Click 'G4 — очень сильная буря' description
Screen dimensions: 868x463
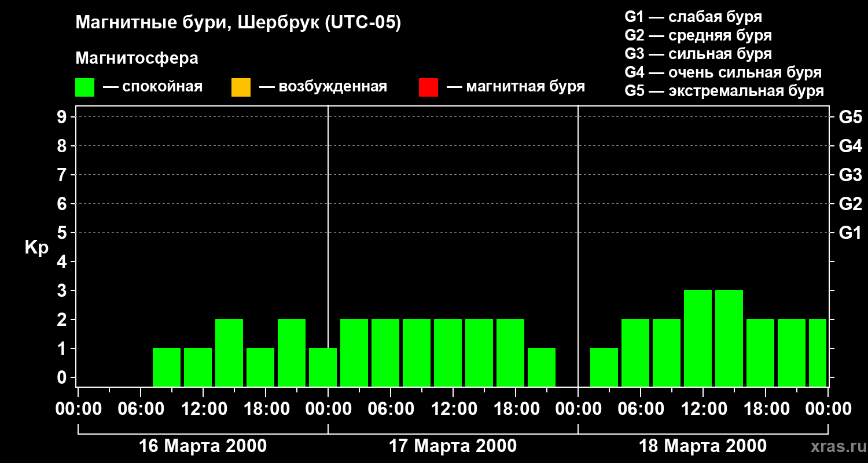[x=723, y=72]
